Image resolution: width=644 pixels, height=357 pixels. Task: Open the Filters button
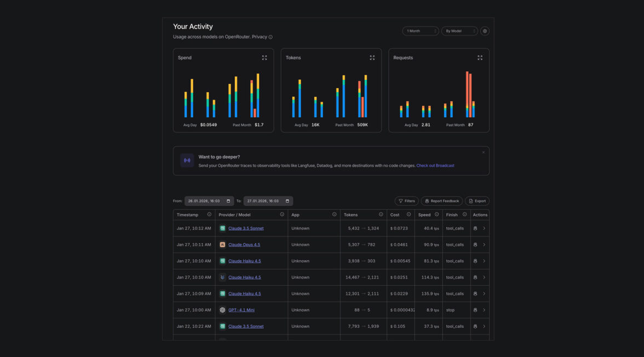point(406,201)
